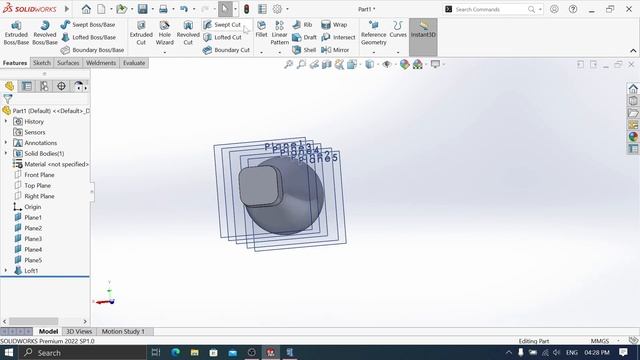Screen dimensions: 640x360
Task: Choose Boundary Boss/Base feature
Action: 92,50
